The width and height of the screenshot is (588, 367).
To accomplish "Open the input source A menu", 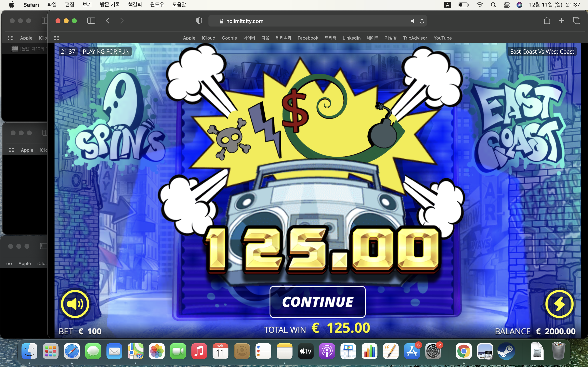I will [x=447, y=5].
